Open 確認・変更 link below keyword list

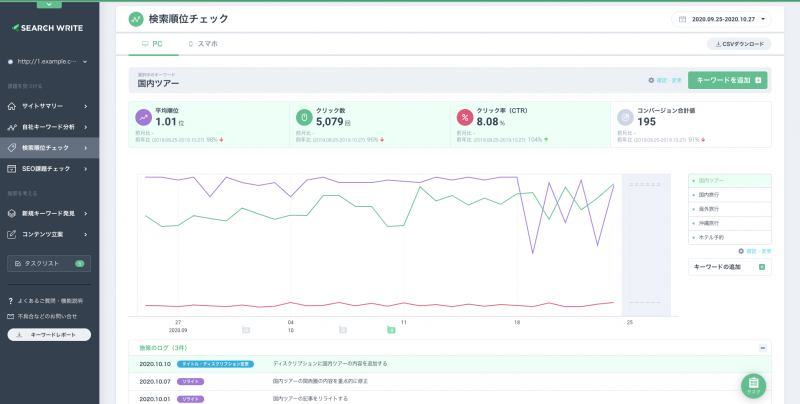tap(759, 251)
